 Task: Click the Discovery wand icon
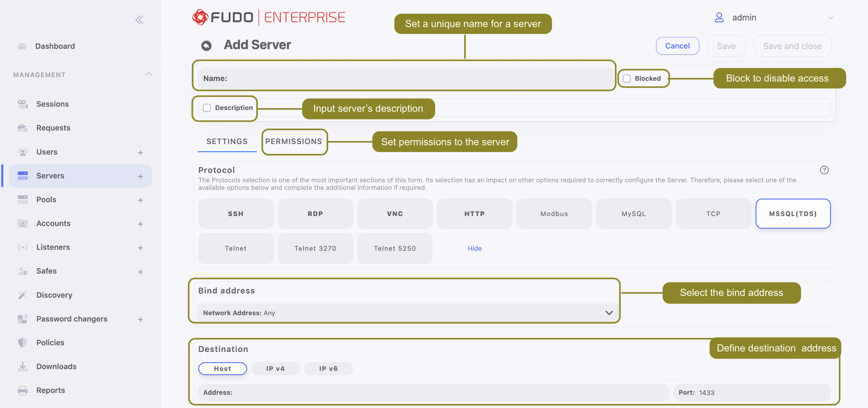pyautogui.click(x=23, y=295)
